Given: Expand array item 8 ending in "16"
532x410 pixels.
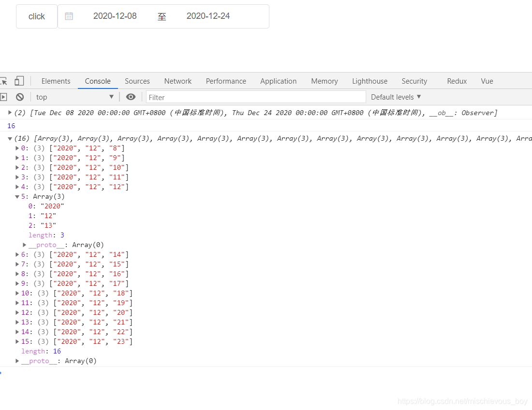Looking at the screenshot, I should click(17, 274).
